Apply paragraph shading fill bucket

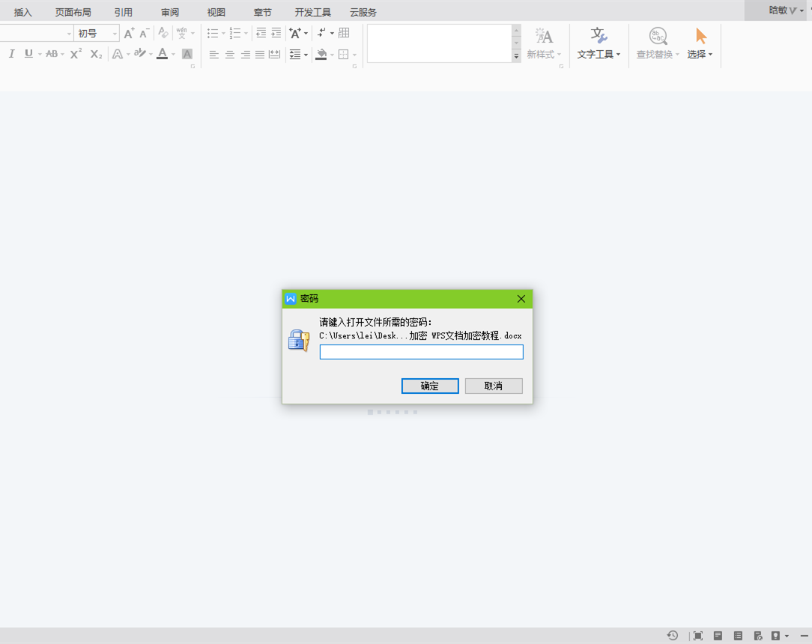pos(321,54)
